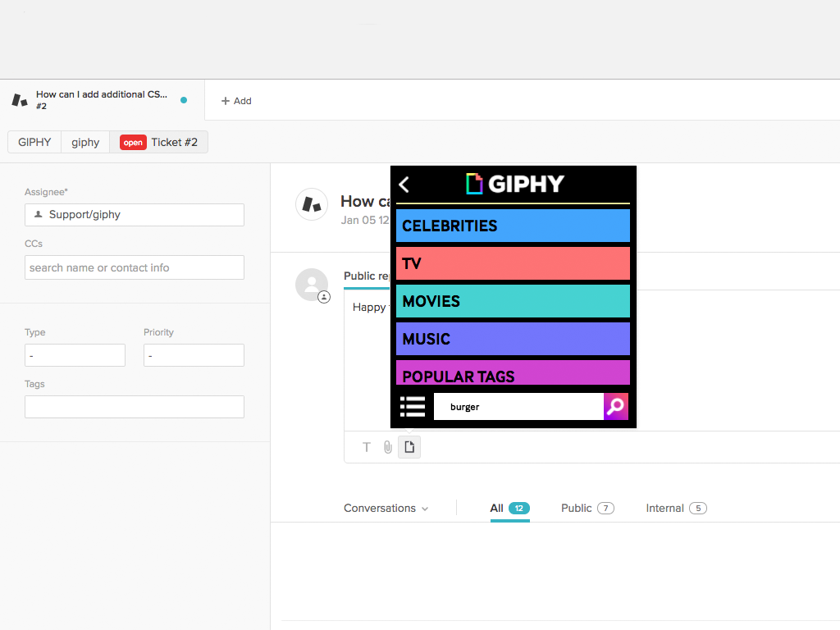Switch to the Internal conversations tab
This screenshot has height=630, width=840.
675,509
